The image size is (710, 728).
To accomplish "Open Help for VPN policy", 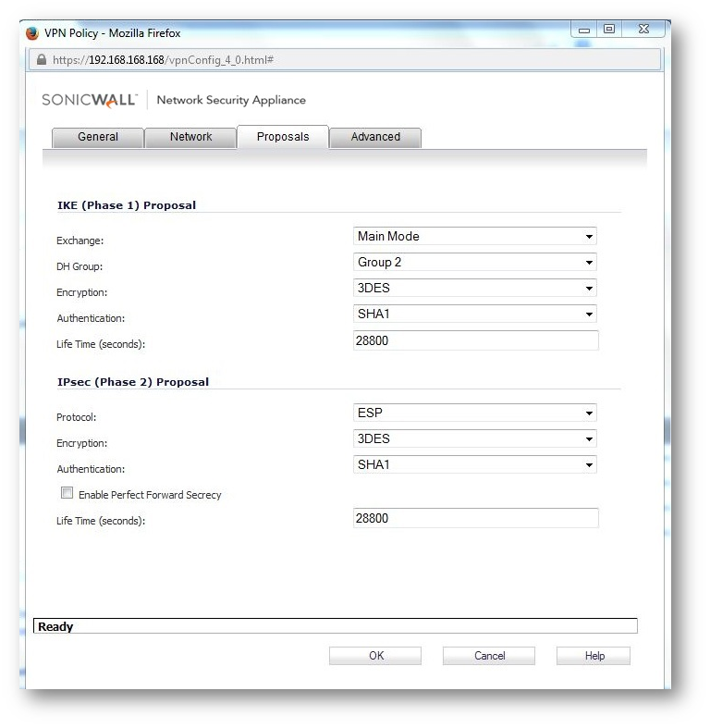I will [594, 656].
